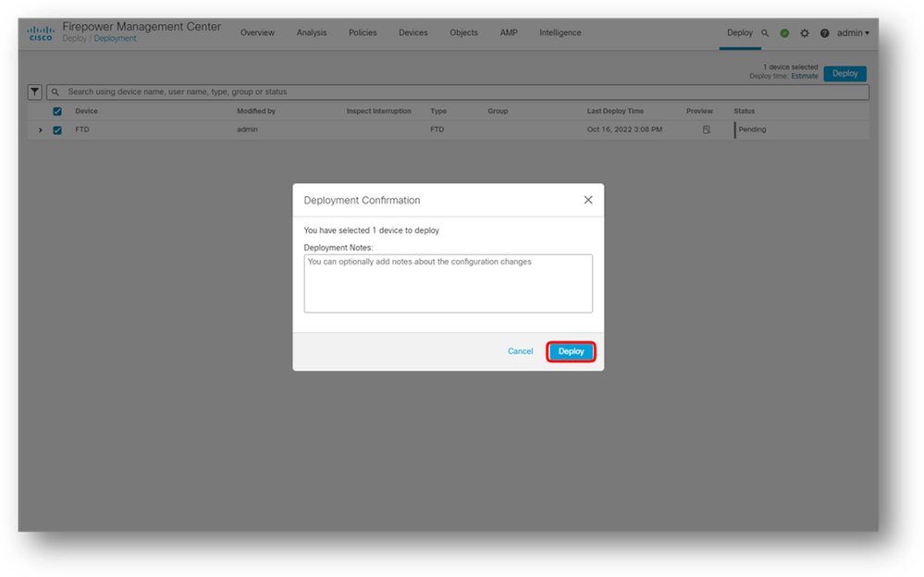
Task: Open the Intelligence menu
Action: [560, 33]
